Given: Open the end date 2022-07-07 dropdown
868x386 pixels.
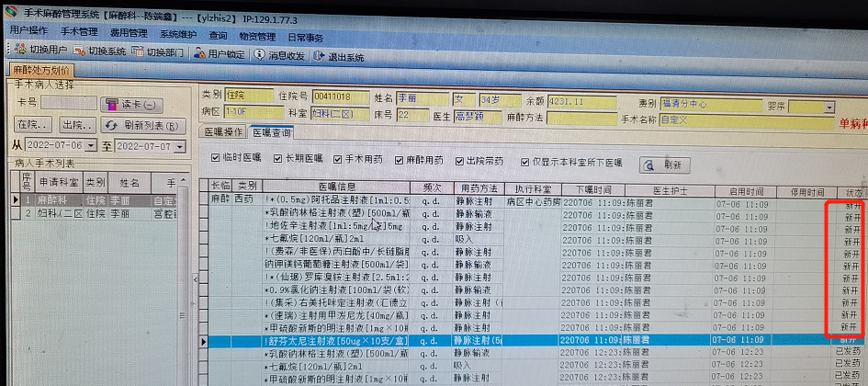Looking at the screenshot, I should click(180, 147).
